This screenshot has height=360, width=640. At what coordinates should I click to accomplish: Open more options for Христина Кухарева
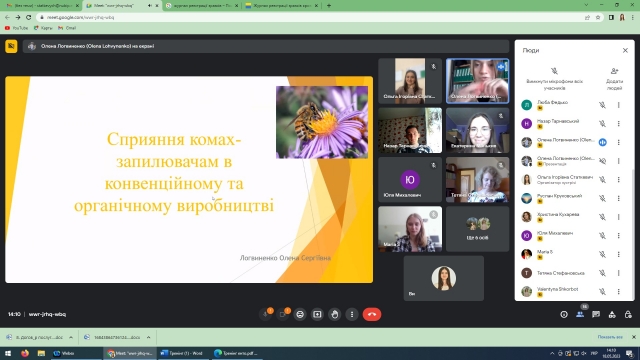(618, 217)
